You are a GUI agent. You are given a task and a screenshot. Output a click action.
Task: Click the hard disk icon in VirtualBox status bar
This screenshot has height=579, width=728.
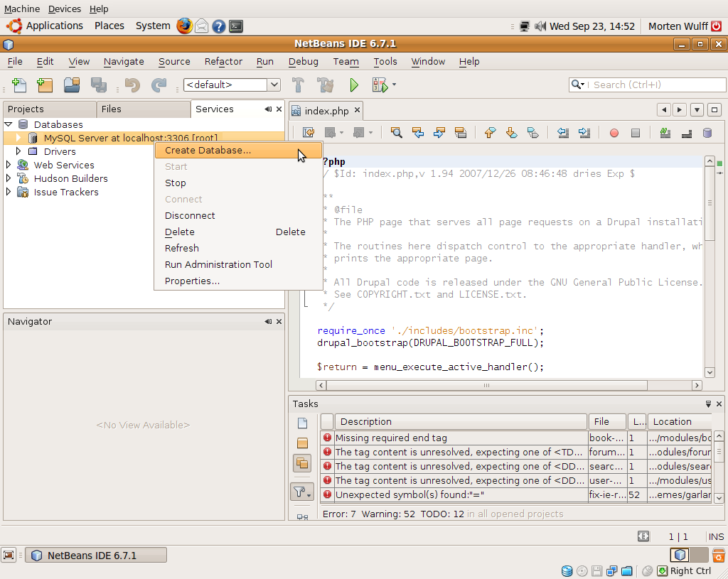(567, 571)
